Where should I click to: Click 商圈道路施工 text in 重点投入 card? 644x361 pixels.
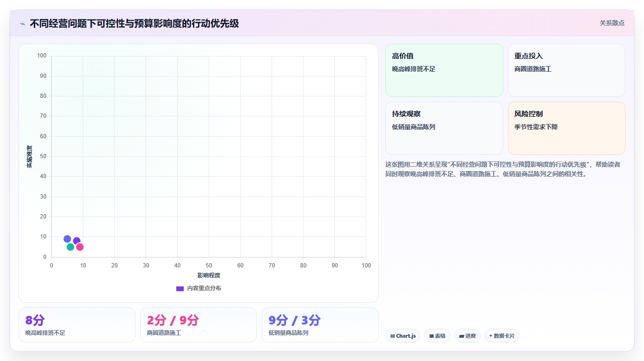click(533, 69)
